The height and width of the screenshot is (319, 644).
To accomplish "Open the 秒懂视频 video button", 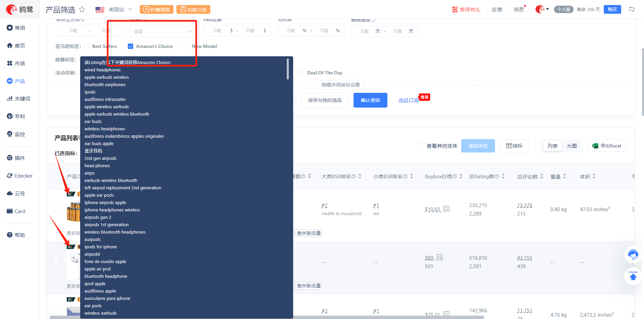I will [157, 9].
